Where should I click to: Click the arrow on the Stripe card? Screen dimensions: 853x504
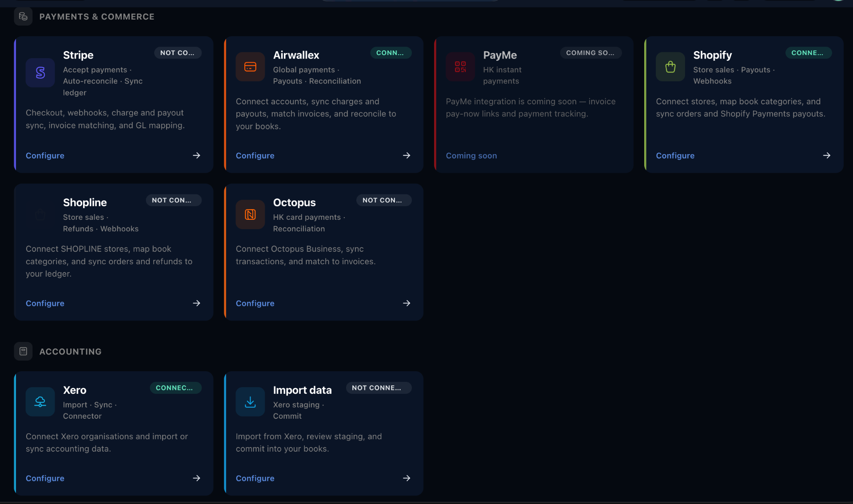(196, 155)
